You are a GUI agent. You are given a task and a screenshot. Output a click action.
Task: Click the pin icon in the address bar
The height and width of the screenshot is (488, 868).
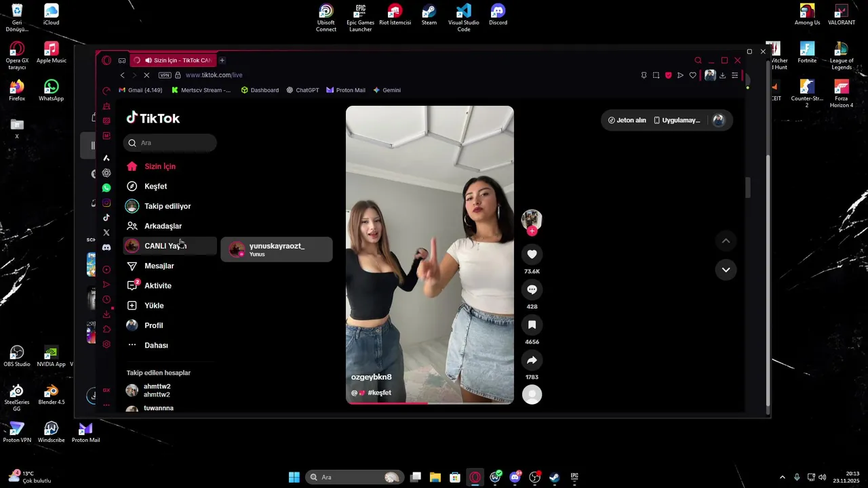coord(644,75)
